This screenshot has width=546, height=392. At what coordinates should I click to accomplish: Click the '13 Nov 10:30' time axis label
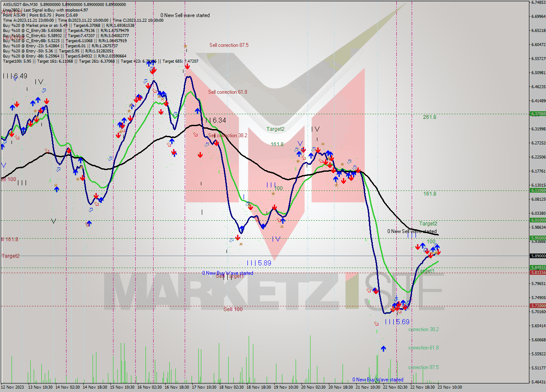click(x=41, y=387)
